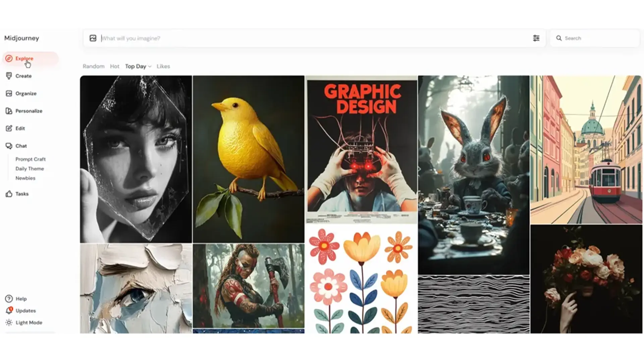Open the Personalize label in sidebar
This screenshot has width=644, height=362.
pos(29,111)
